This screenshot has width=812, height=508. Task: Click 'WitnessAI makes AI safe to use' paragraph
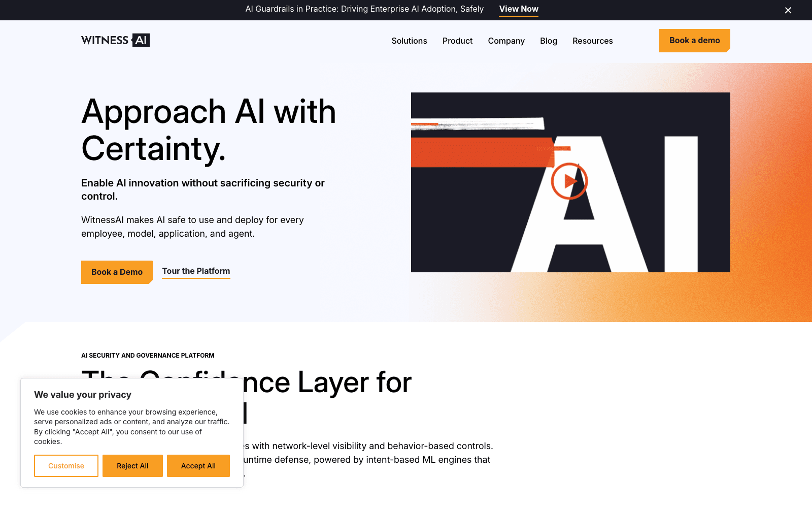point(192,227)
